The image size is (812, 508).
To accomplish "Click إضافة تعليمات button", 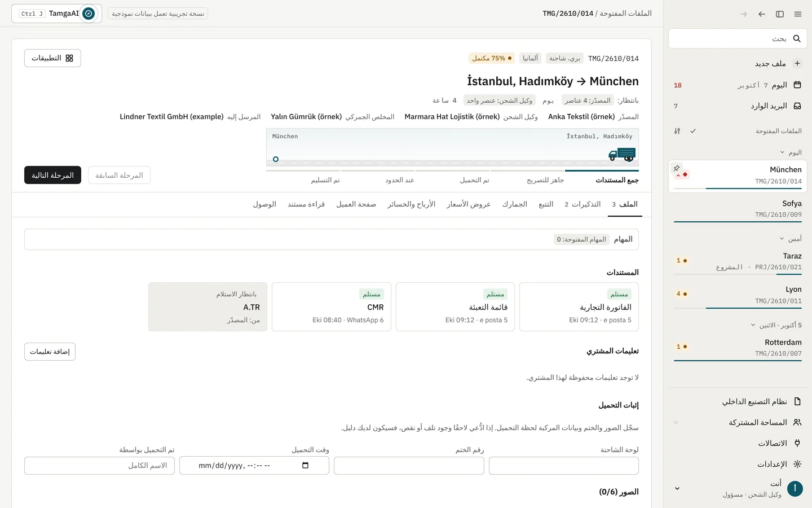I will click(x=50, y=352).
